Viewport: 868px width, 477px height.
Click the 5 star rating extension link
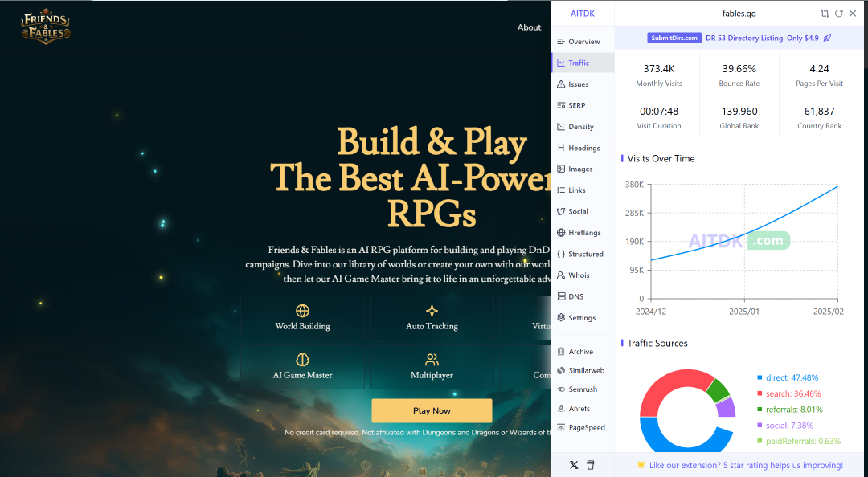(x=746, y=465)
